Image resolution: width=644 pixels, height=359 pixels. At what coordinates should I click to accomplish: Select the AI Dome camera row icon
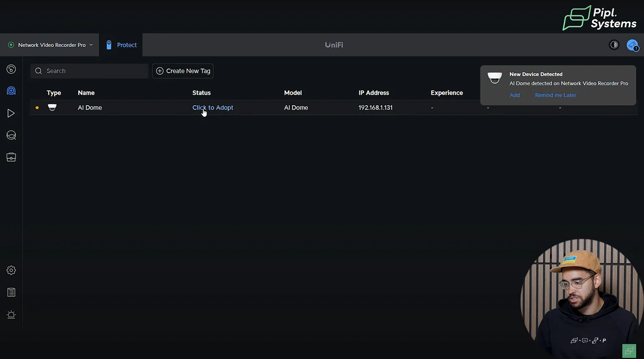tap(52, 107)
